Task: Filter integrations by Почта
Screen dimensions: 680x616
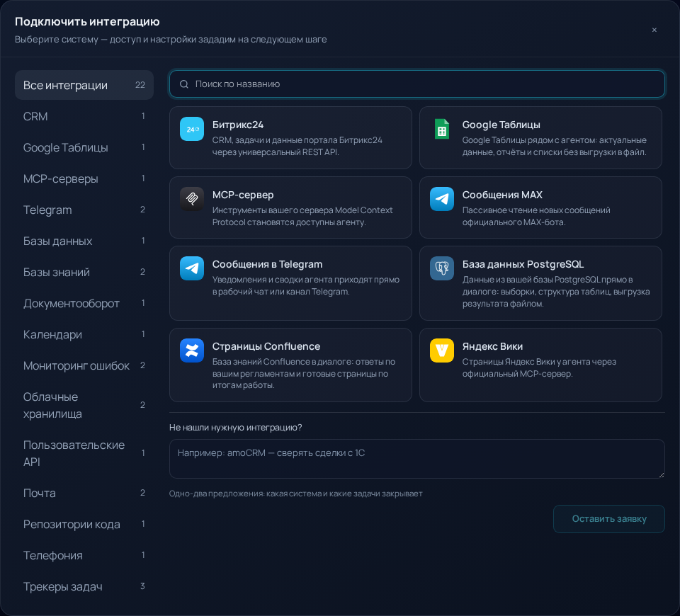Action: [x=84, y=493]
